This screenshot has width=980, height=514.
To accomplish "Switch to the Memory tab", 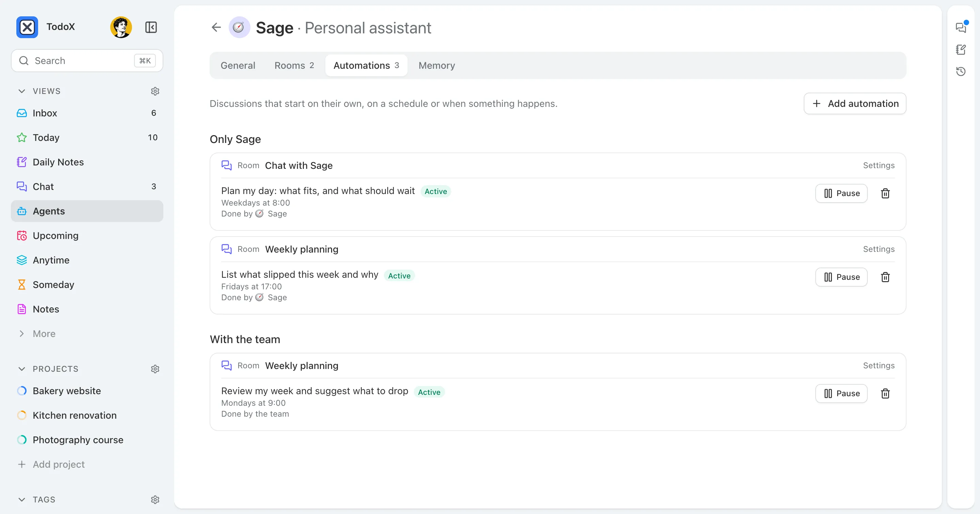I will (x=437, y=65).
